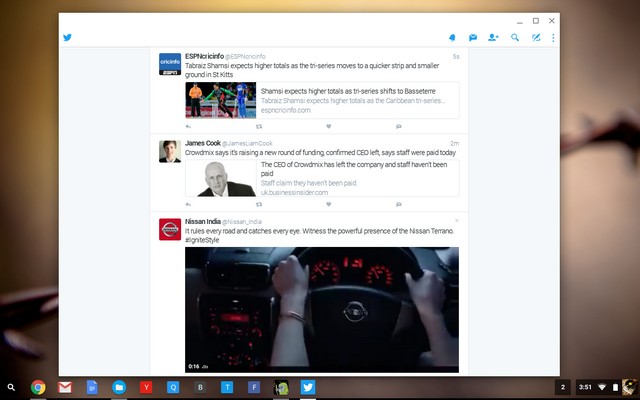640x400 pixels.
Task: Dismiss the Nissan India promoted tweet
Action: [457, 221]
